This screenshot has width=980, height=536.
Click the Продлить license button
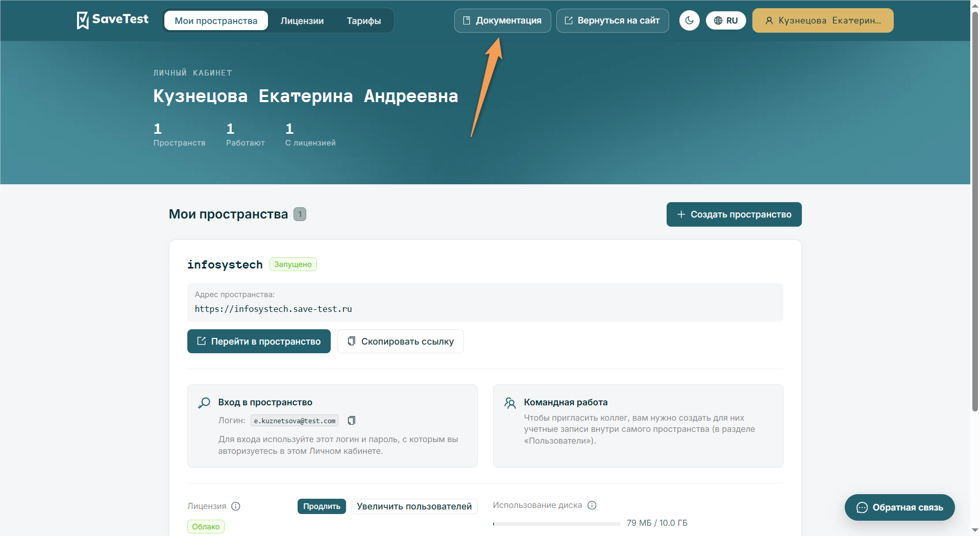(322, 506)
